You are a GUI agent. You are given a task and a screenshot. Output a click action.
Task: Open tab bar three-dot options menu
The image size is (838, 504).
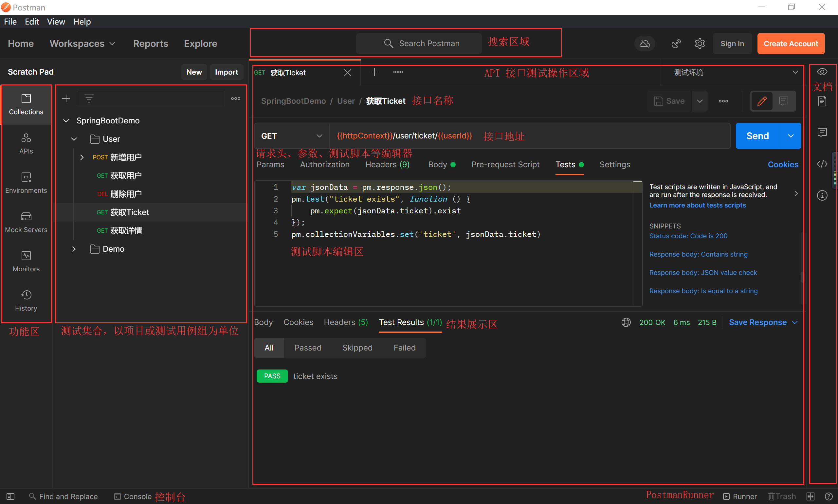(398, 72)
